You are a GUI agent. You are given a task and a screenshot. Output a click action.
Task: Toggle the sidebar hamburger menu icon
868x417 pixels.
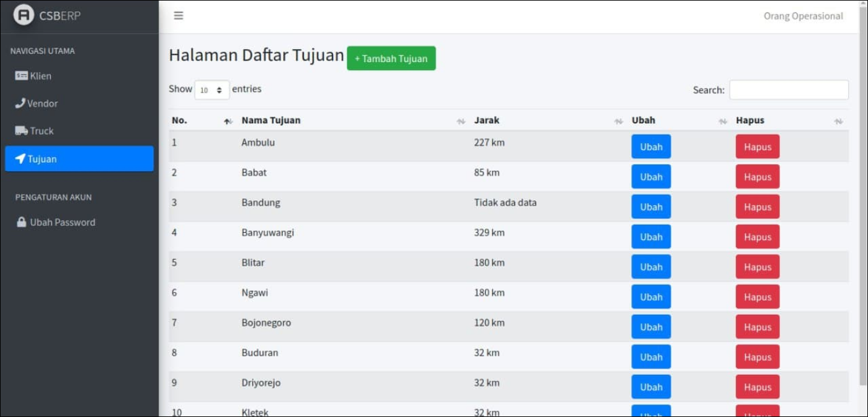point(179,16)
